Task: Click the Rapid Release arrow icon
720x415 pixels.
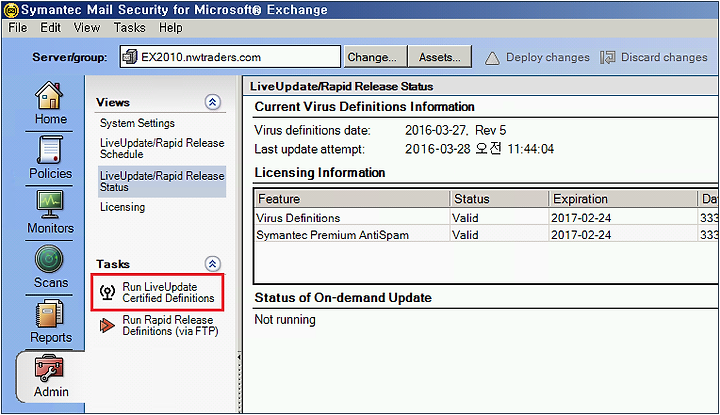Action: pyautogui.click(x=107, y=325)
